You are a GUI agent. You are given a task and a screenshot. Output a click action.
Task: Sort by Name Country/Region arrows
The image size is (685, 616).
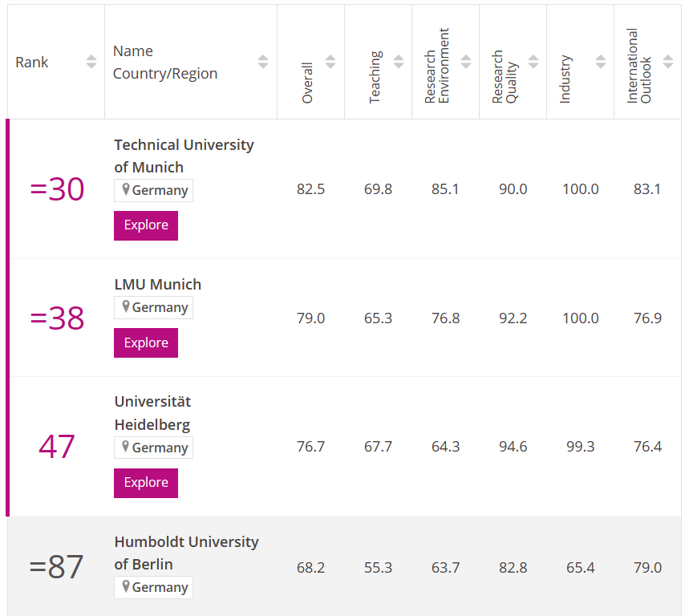pyautogui.click(x=263, y=63)
